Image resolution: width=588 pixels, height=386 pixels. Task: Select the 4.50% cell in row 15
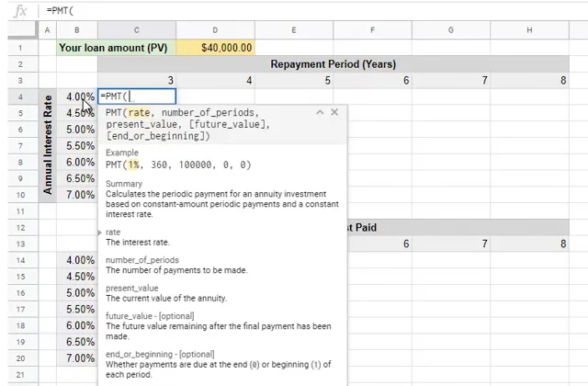coord(77,277)
